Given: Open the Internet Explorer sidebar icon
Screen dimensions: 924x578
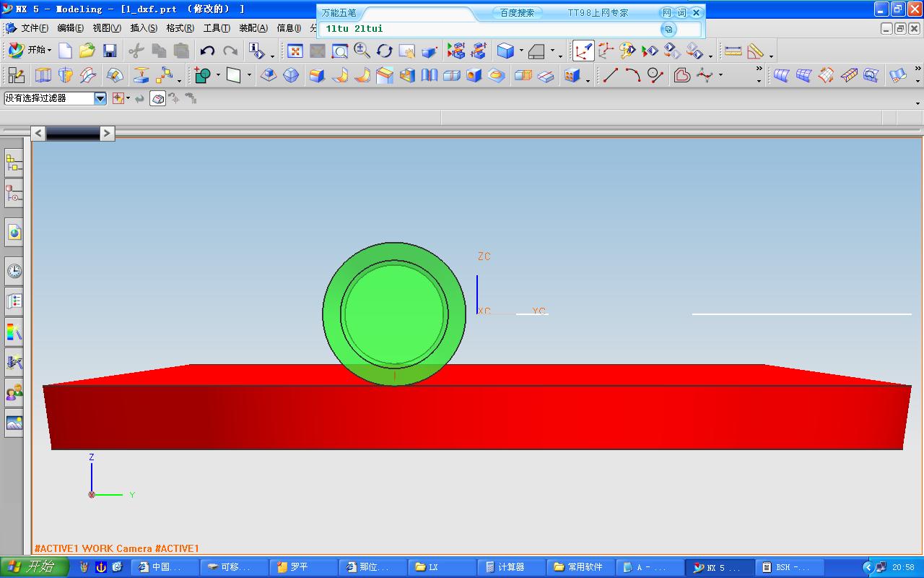Looking at the screenshot, I should coord(14,232).
